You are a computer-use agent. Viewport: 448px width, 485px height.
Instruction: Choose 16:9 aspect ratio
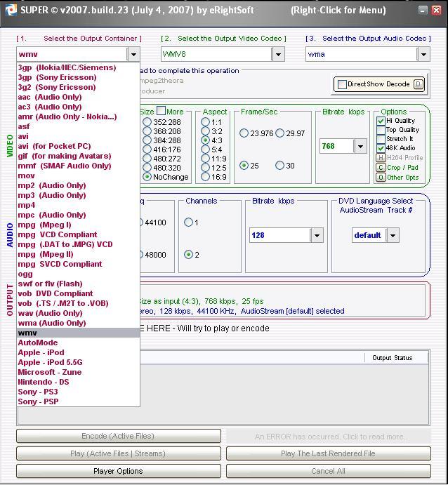pos(205,177)
